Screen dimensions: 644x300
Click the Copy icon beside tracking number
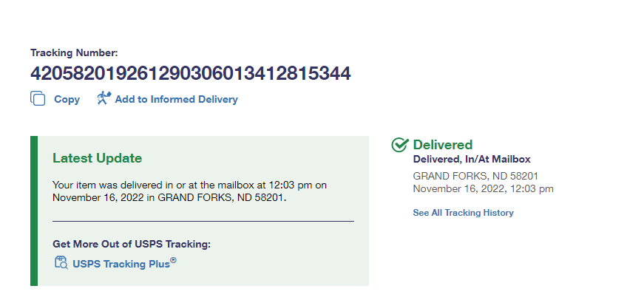[38, 98]
